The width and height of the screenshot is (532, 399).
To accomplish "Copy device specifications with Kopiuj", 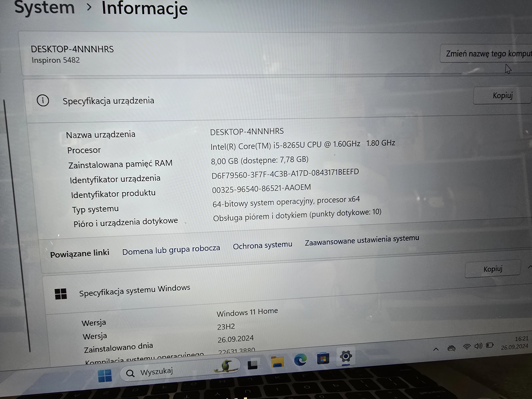I will pyautogui.click(x=502, y=95).
